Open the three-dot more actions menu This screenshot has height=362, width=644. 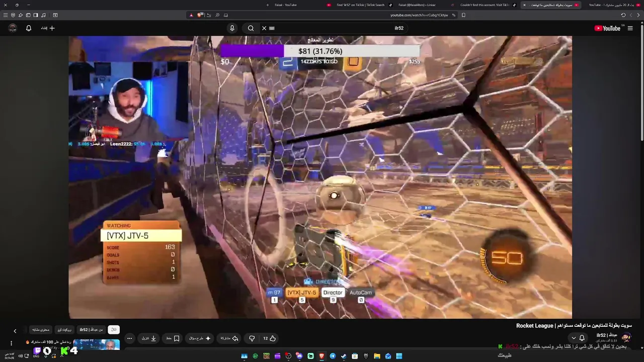pos(129,338)
